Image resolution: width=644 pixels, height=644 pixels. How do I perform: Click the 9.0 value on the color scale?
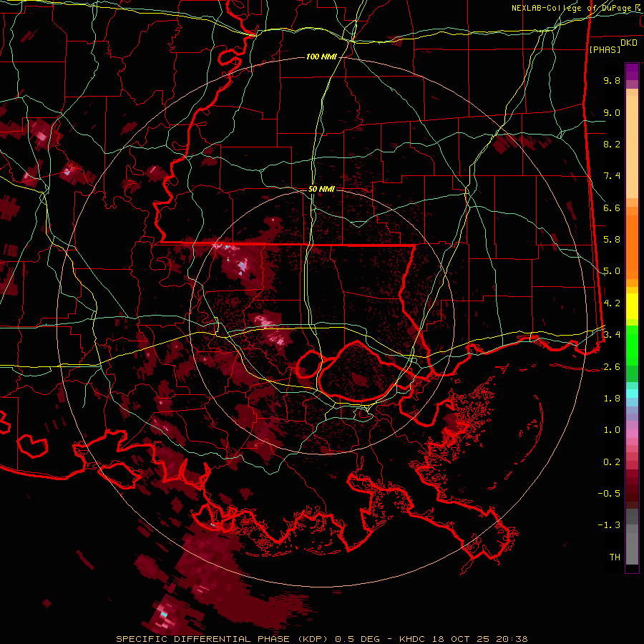point(612,112)
